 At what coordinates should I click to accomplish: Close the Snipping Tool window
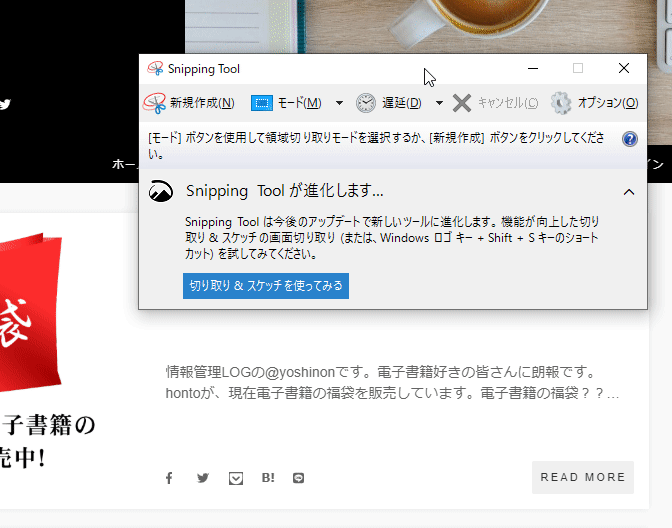point(624,68)
